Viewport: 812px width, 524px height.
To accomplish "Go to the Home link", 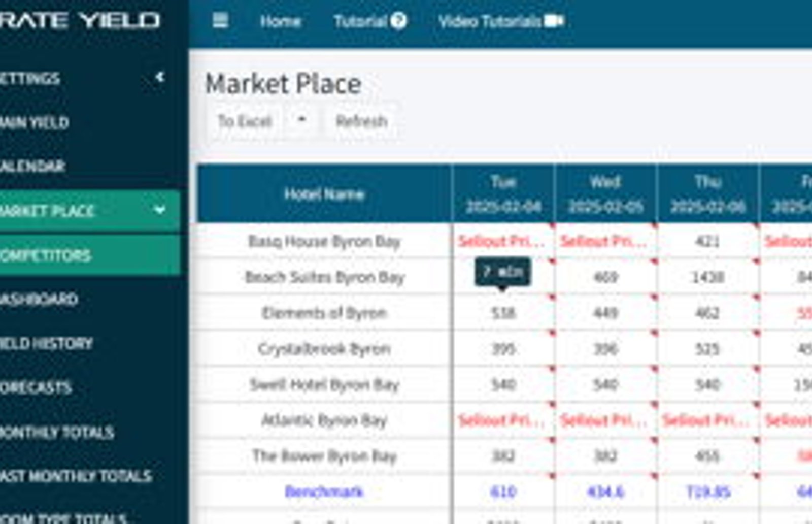I will coord(280,21).
